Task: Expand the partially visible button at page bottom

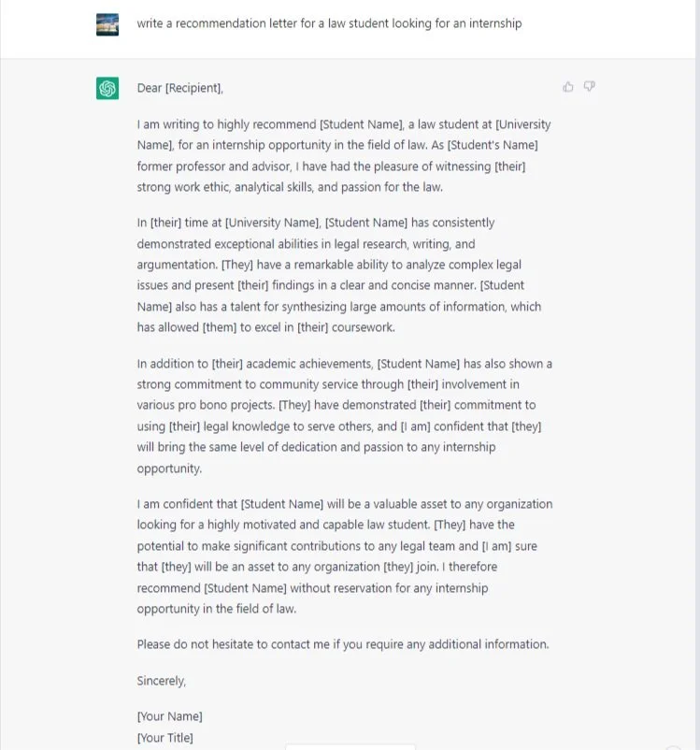Action: click(350, 744)
